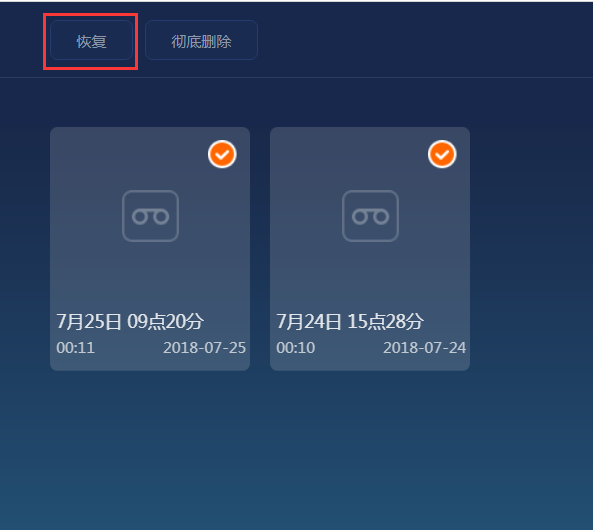This screenshot has width=593, height=530.
Task: Uncheck the orange checkmark on the 7月24日 recording
Action: 442,154
